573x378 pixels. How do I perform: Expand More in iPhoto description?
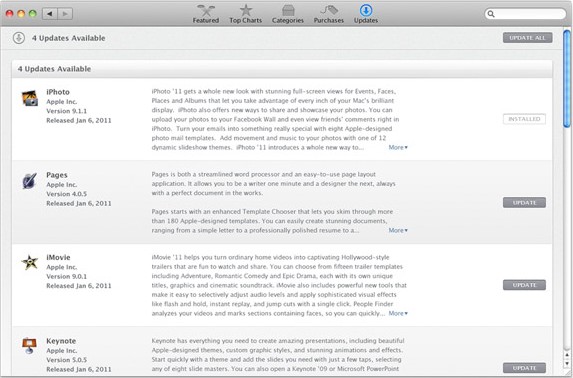[398, 147]
